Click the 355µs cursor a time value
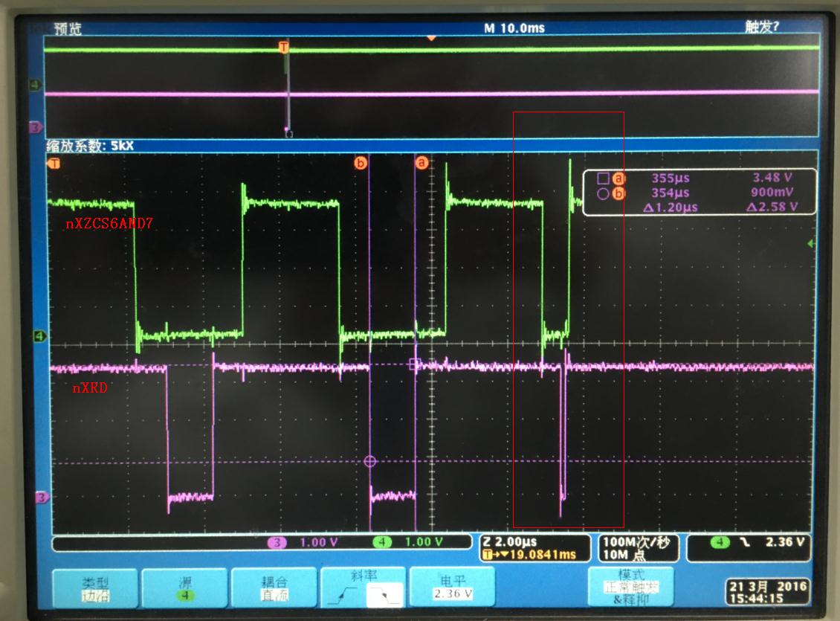This screenshot has width=840, height=621. [670, 178]
